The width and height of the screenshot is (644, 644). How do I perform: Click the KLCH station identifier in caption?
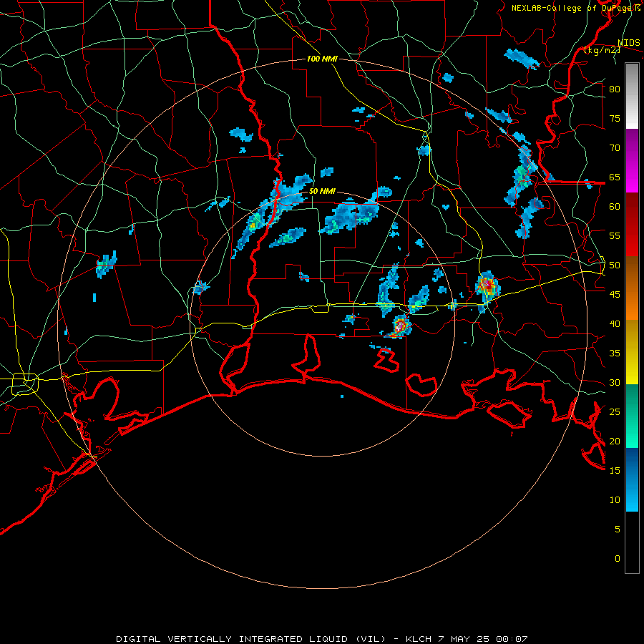pyautogui.click(x=418, y=639)
